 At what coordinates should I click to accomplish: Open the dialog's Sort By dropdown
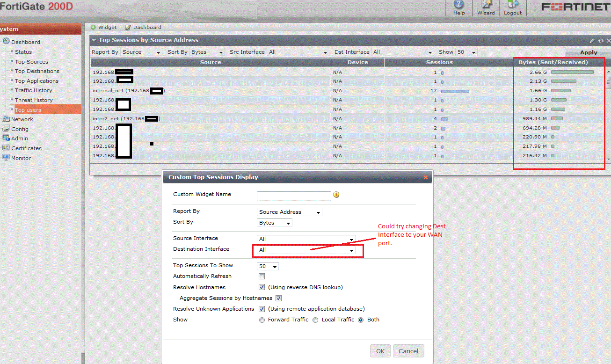click(275, 223)
